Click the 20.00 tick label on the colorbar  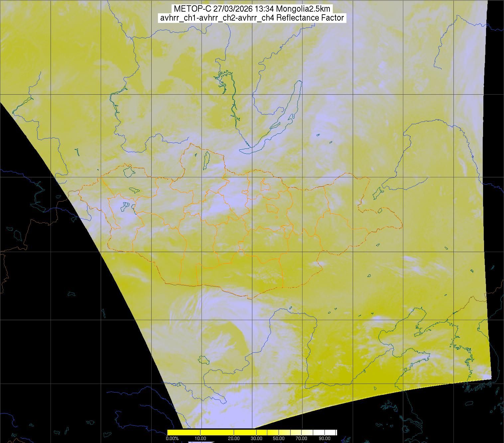(x=234, y=439)
